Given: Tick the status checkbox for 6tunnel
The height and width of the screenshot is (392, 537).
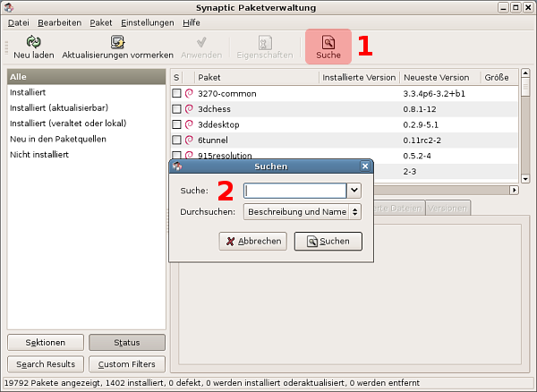Looking at the screenshot, I should click(x=176, y=140).
